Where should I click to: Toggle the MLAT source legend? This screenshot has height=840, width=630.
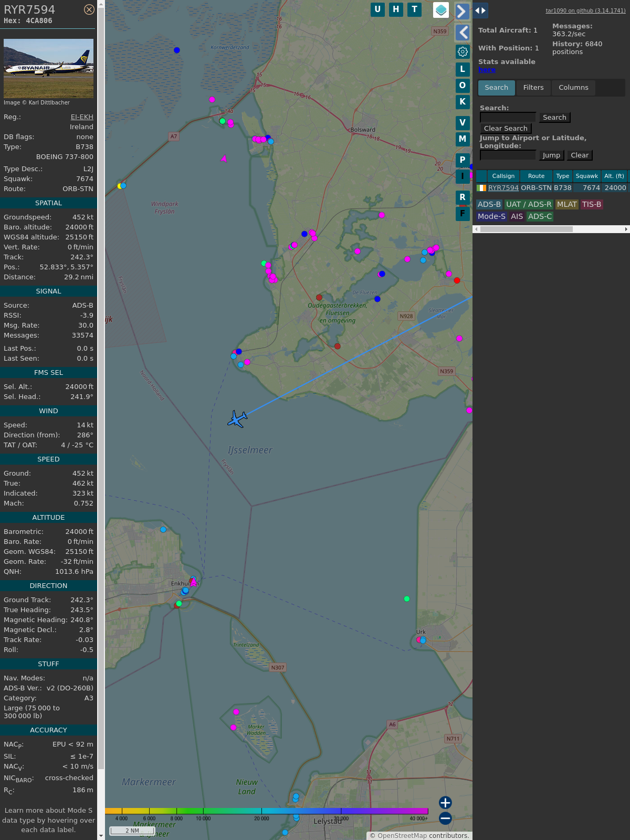[x=567, y=205]
